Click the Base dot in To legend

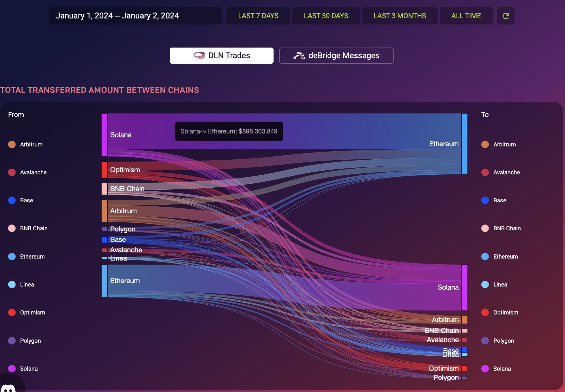click(485, 200)
